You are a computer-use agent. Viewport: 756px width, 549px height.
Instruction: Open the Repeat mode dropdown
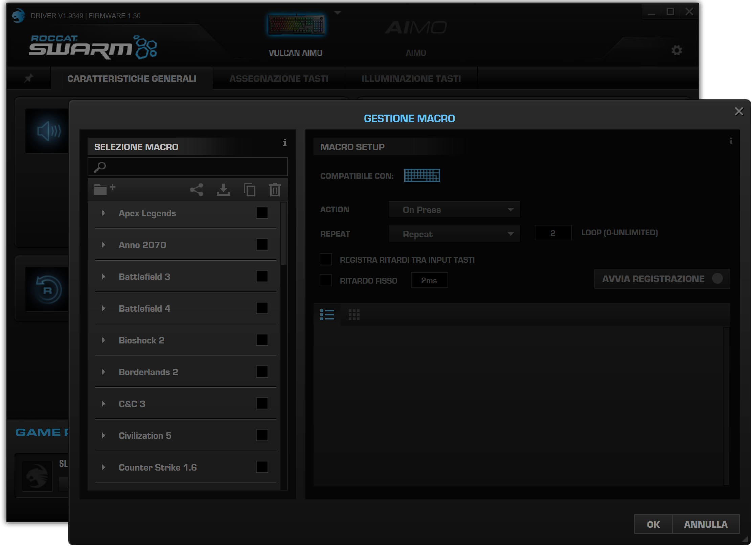tap(454, 234)
